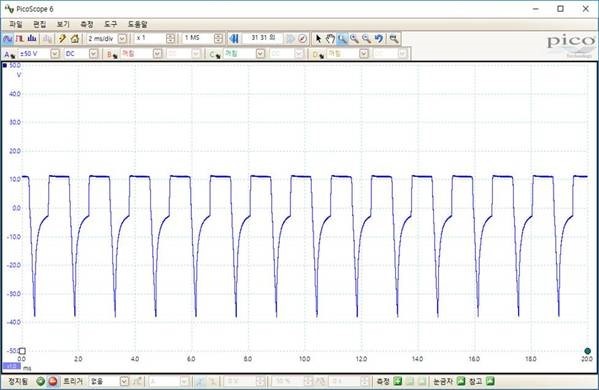
Task: Expand the ±50 V range dropdown
Action: [55, 54]
